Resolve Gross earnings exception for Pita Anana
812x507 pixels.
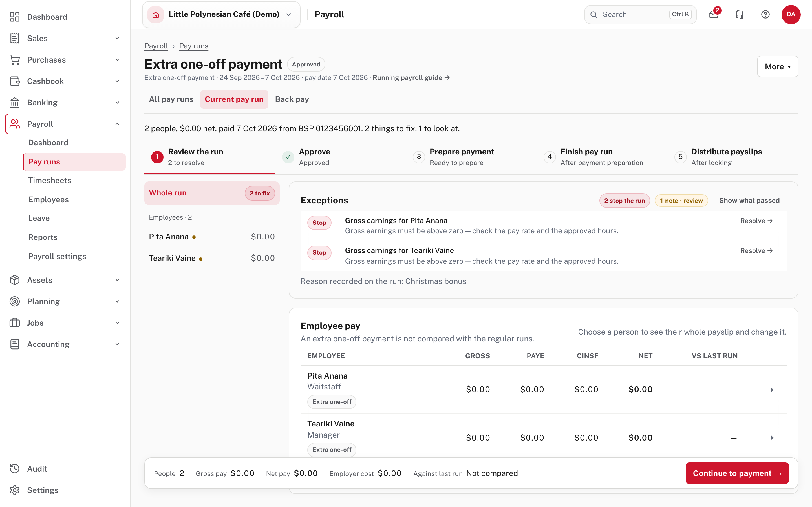pos(756,221)
